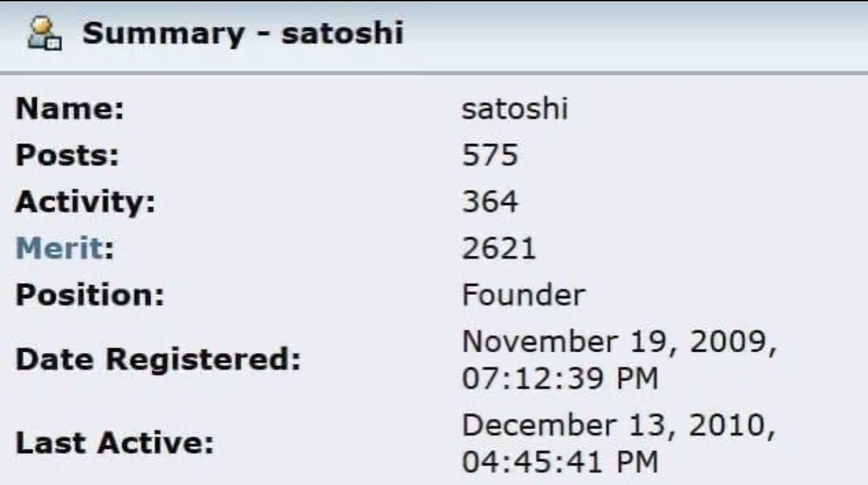Click the Activity label
Image resolution: width=868 pixels, height=485 pixels.
coord(85,202)
